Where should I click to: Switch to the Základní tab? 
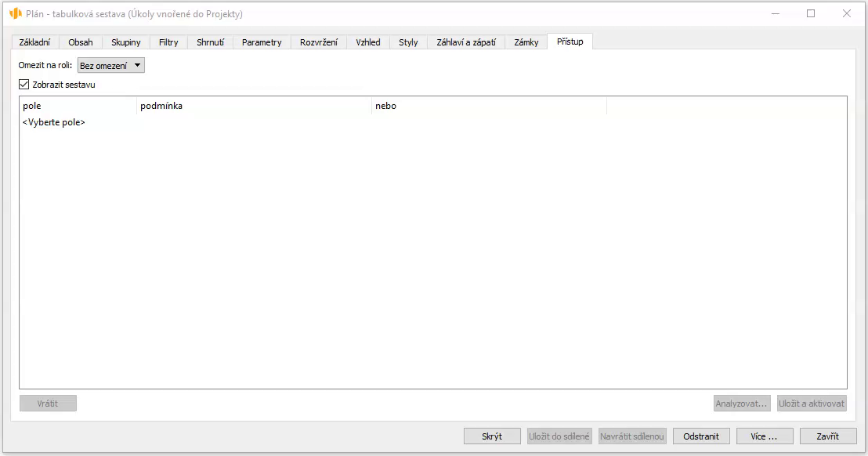click(x=34, y=42)
